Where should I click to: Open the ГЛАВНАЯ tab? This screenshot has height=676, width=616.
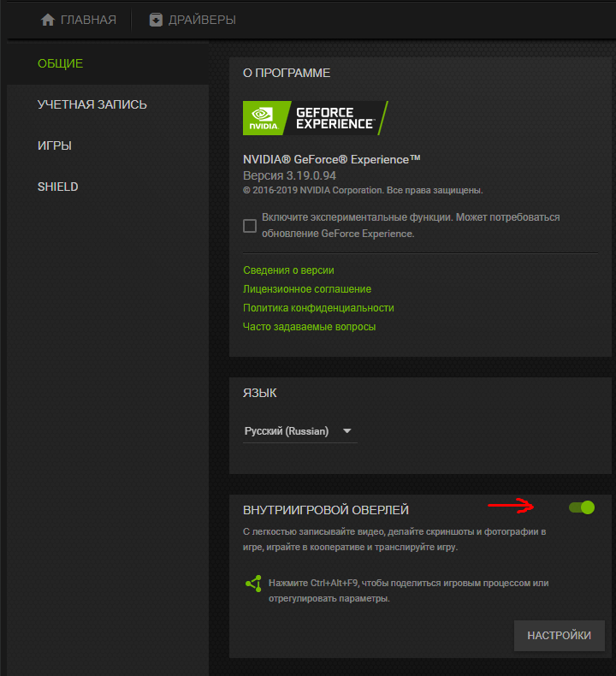click(x=79, y=20)
